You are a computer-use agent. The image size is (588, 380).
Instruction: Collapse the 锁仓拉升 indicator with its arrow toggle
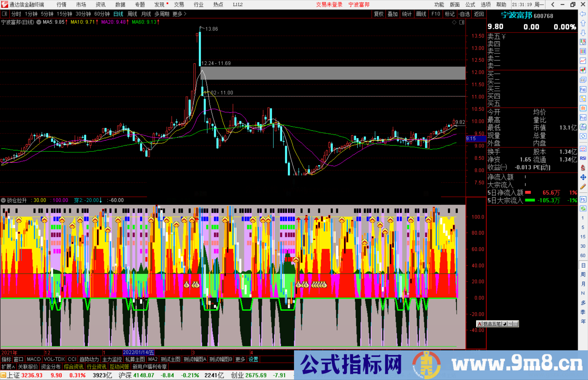click(3, 200)
